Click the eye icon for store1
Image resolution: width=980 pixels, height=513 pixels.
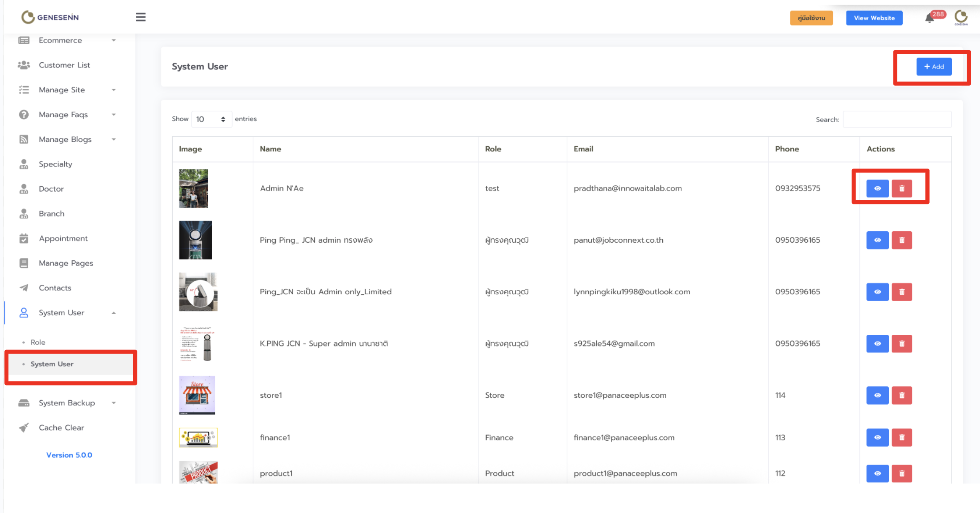coord(877,395)
